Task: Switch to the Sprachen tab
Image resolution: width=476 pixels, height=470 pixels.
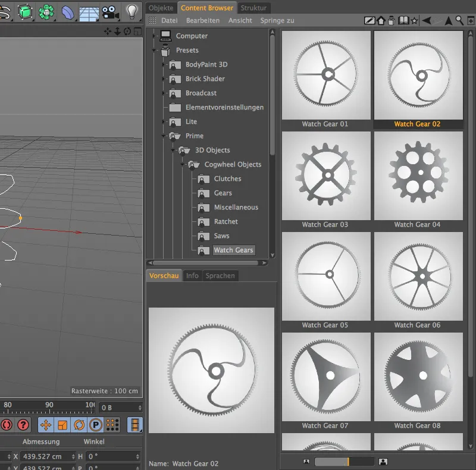Action: pos(220,275)
